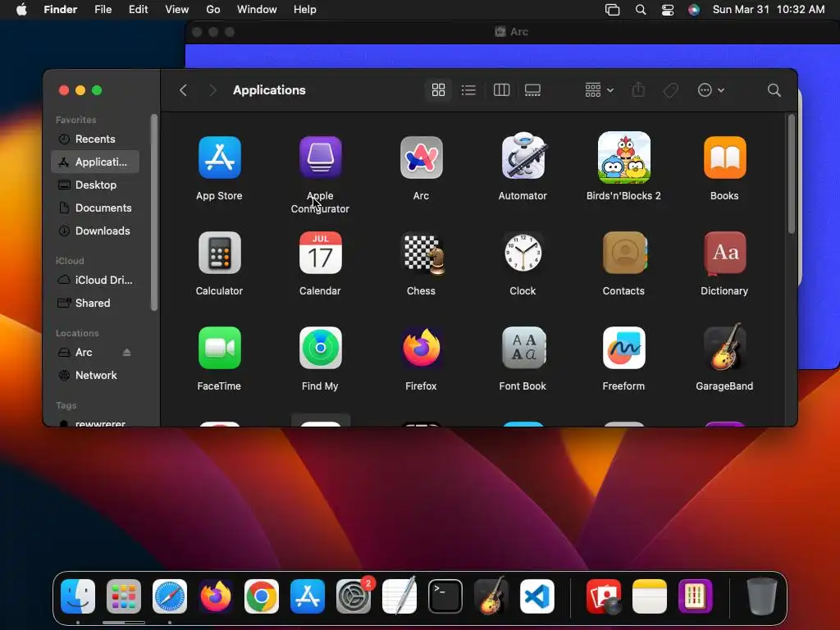The width and height of the screenshot is (840, 630).
Task: Open Visual Studio Code from the Dock
Action: (x=537, y=596)
